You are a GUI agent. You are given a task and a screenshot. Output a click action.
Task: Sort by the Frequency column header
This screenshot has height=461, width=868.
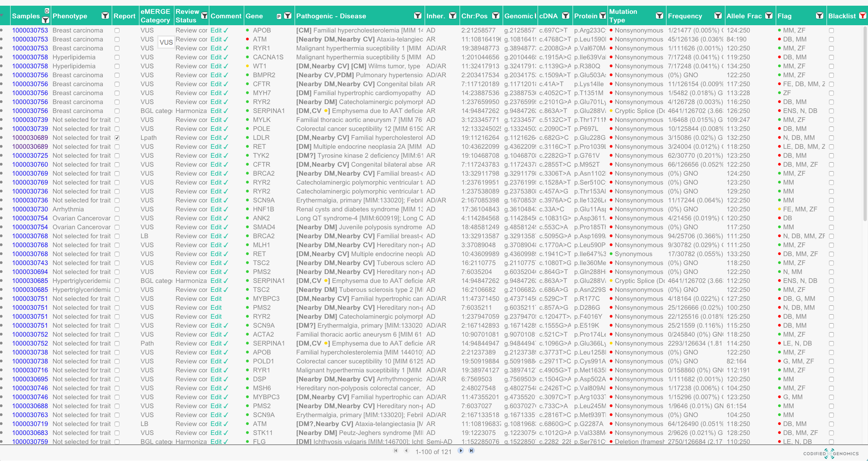(685, 16)
